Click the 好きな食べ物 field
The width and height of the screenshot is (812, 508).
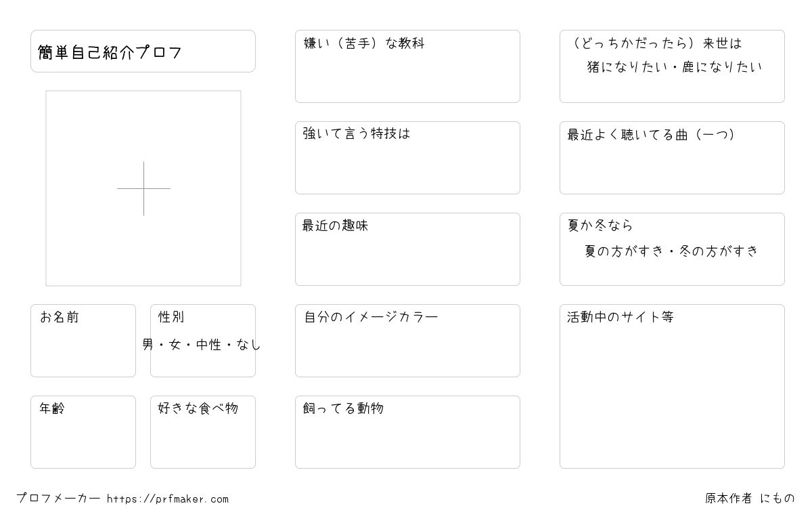pyautogui.click(x=202, y=439)
